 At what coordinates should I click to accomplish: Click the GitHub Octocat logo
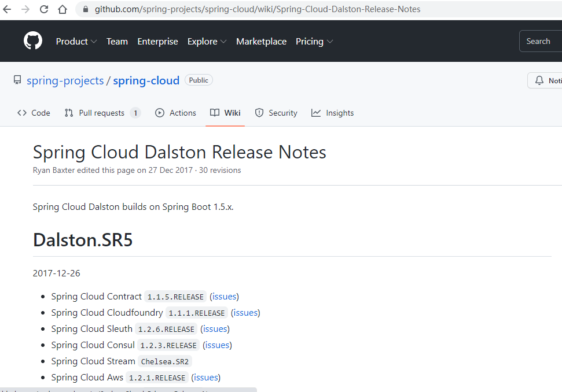[33, 41]
